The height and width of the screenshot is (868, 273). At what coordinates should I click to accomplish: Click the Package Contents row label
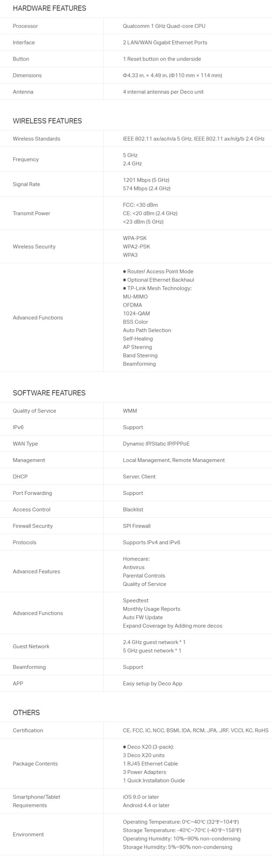pyautogui.click(x=35, y=763)
